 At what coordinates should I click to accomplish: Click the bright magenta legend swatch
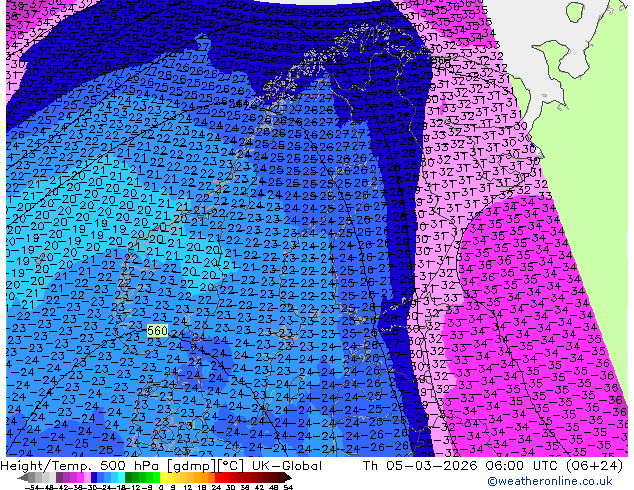pos(80,478)
